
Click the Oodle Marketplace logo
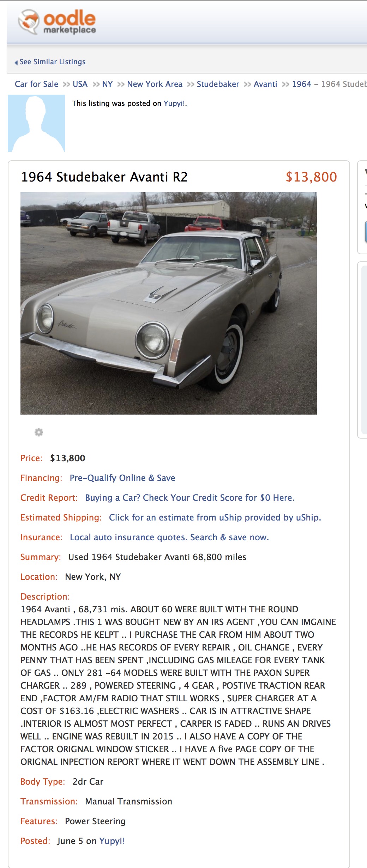point(57,22)
